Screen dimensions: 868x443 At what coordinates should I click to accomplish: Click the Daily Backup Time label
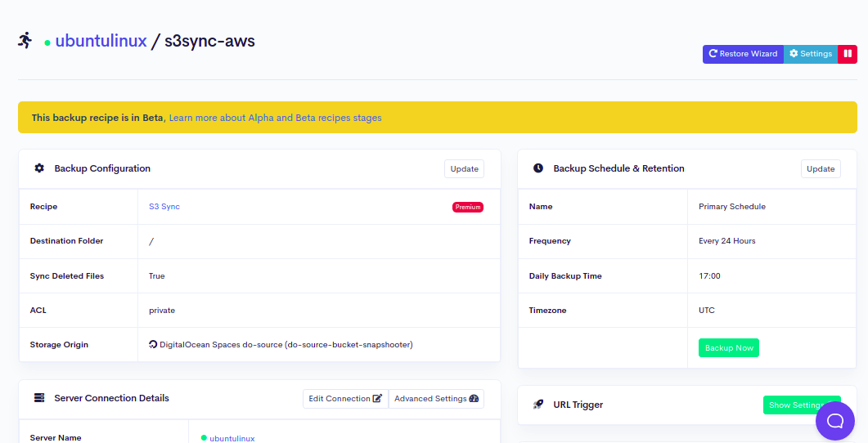click(x=565, y=276)
